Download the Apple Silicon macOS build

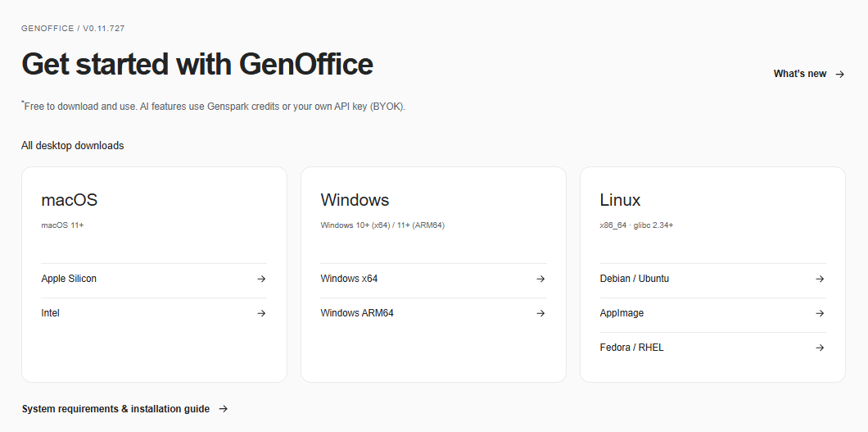pos(154,279)
